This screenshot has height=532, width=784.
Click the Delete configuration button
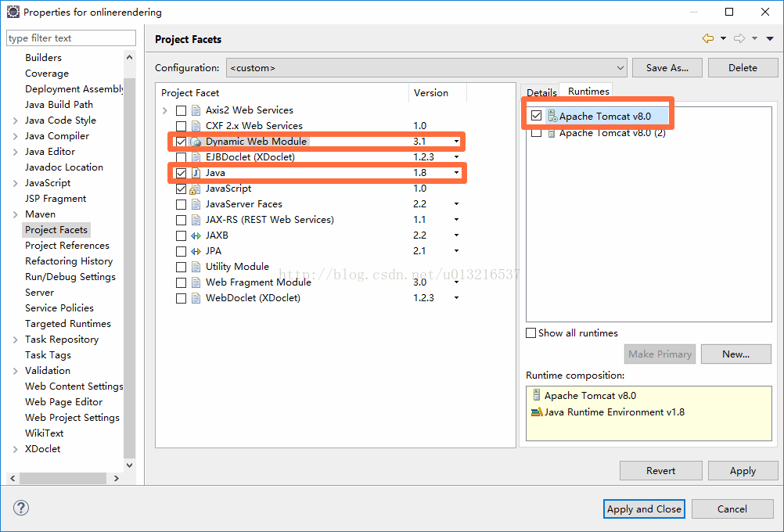coord(743,68)
